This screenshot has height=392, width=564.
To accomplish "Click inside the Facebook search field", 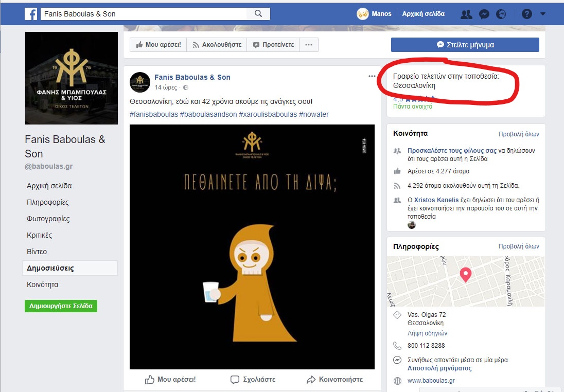I will click(x=144, y=14).
